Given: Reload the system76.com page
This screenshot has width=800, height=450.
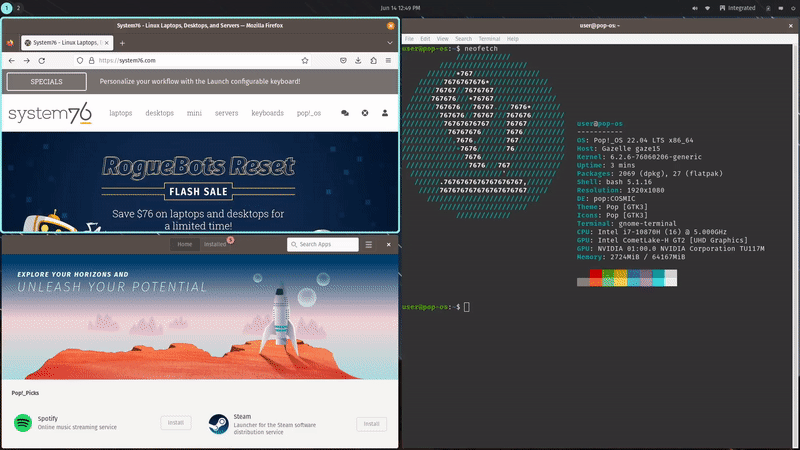Looking at the screenshot, I should pos(42,60).
